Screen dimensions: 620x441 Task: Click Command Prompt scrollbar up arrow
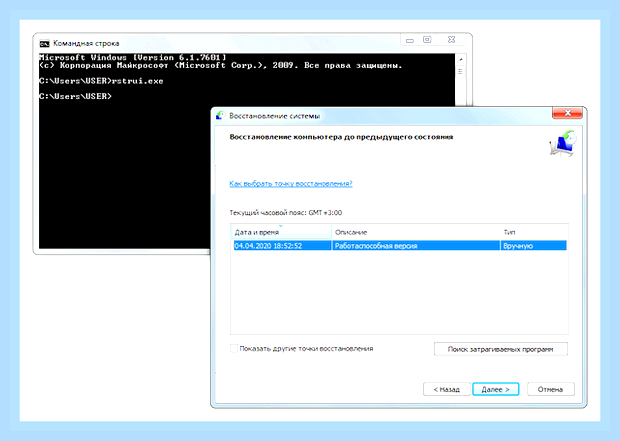click(x=460, y=59)
